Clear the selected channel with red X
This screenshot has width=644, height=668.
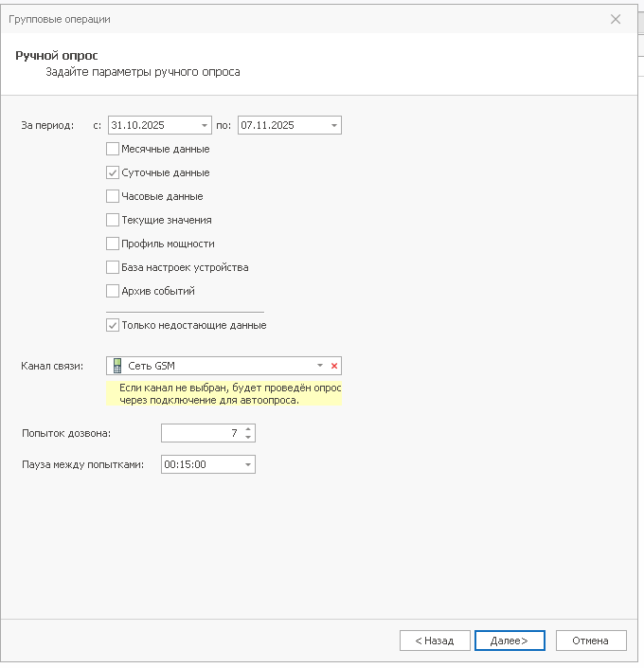click(333, 366)
